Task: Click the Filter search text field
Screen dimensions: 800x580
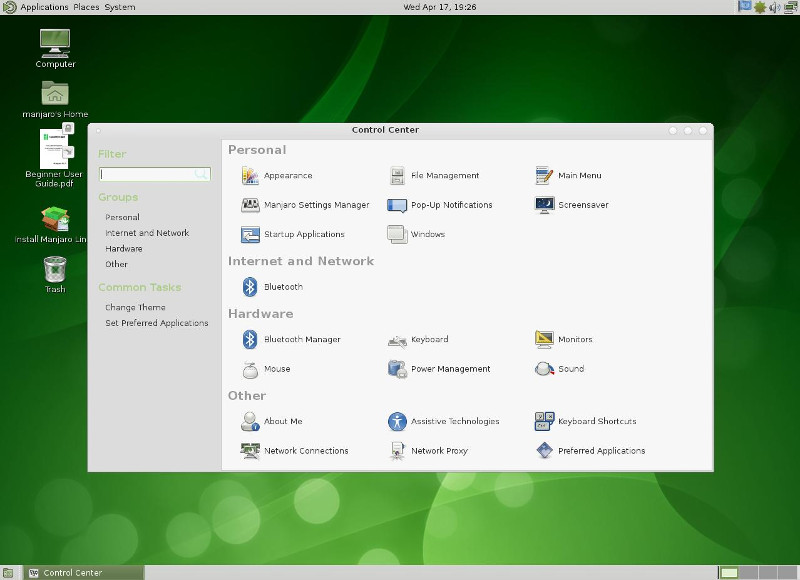Action: (148, 174)
